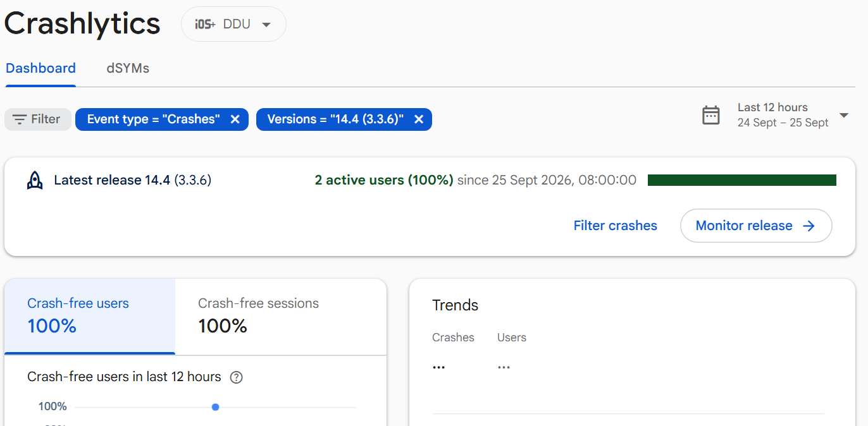Open Monitor release
This screenshot has height=426, width=868.
point(756,226)
